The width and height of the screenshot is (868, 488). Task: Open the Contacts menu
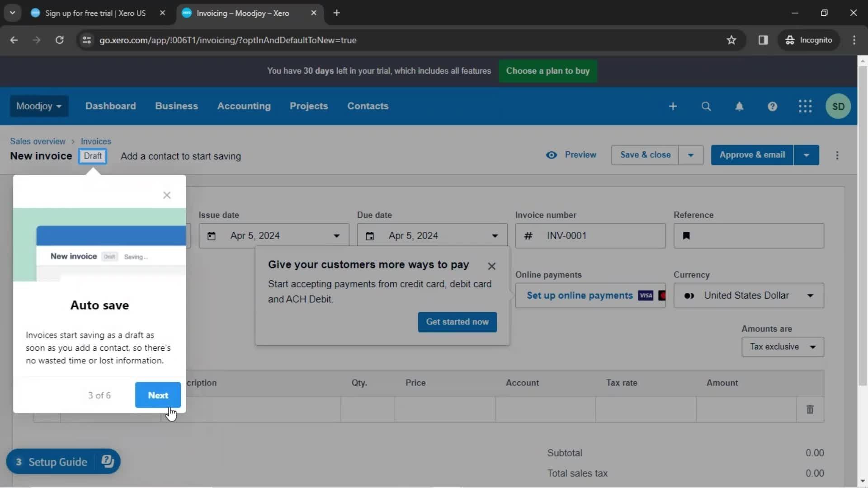[368, 106]
